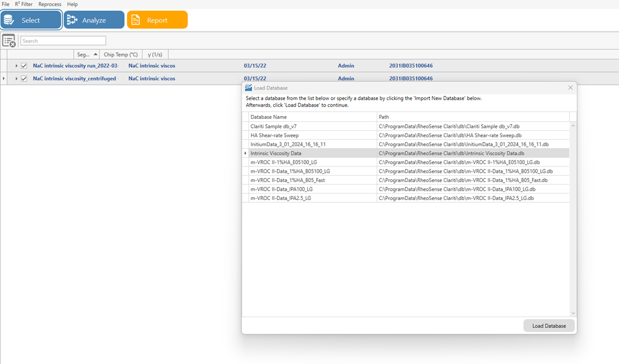Click the Search input field
619x364 pixels.
point(63,41)
